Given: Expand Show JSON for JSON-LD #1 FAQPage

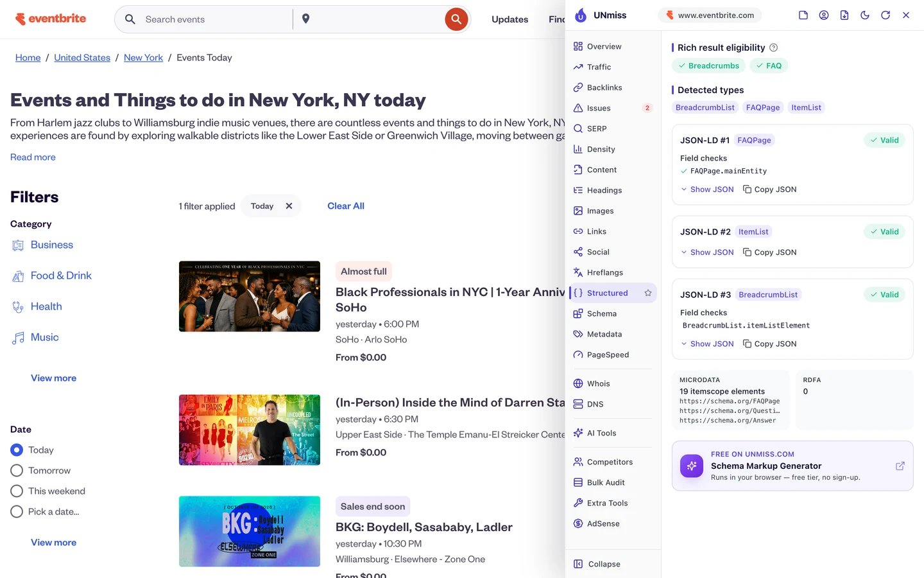Looking at the screenshot, I should pyautogui.click(x=707, y=189).
